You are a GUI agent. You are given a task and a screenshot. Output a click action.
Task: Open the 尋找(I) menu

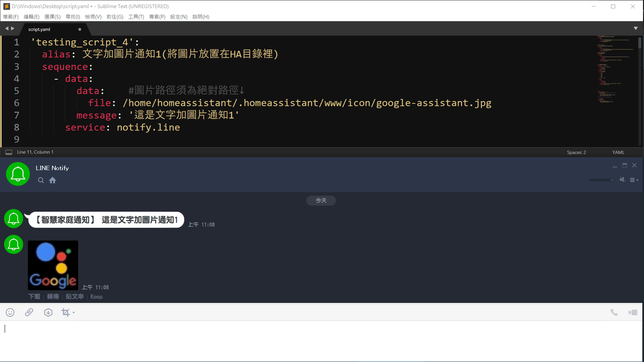(x=73, y=17)
